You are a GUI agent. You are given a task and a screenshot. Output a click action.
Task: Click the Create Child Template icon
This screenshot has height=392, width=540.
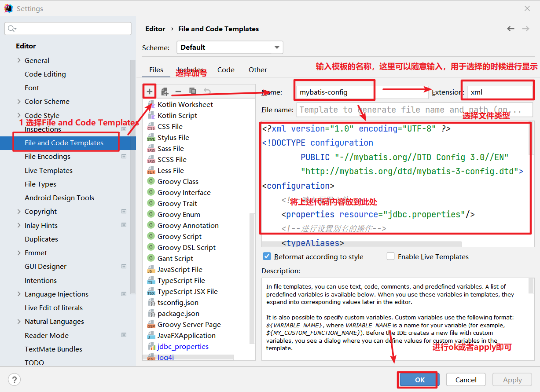(165, 92)
